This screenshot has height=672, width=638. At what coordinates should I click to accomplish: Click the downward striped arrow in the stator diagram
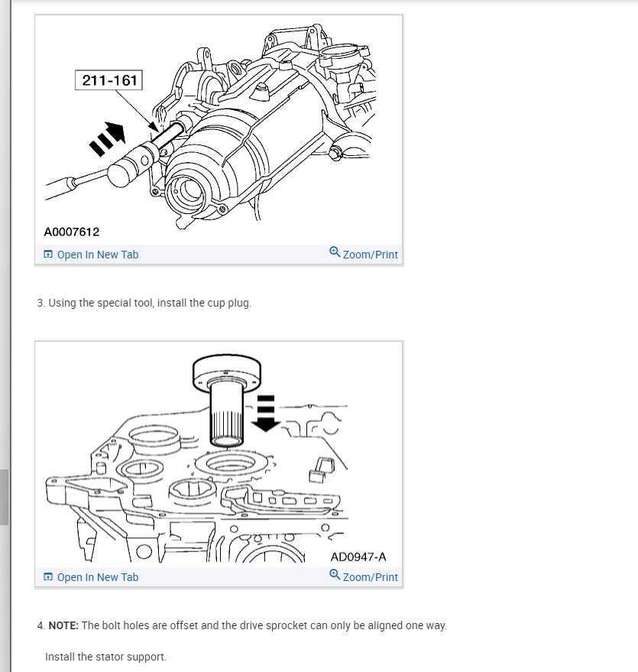[x=265, y=414]
